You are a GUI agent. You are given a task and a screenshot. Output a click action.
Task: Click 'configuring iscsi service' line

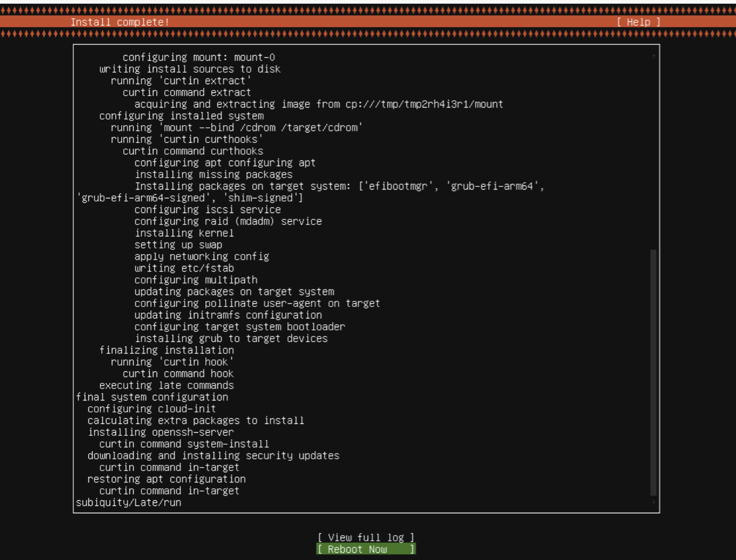[x=207, y=209]
